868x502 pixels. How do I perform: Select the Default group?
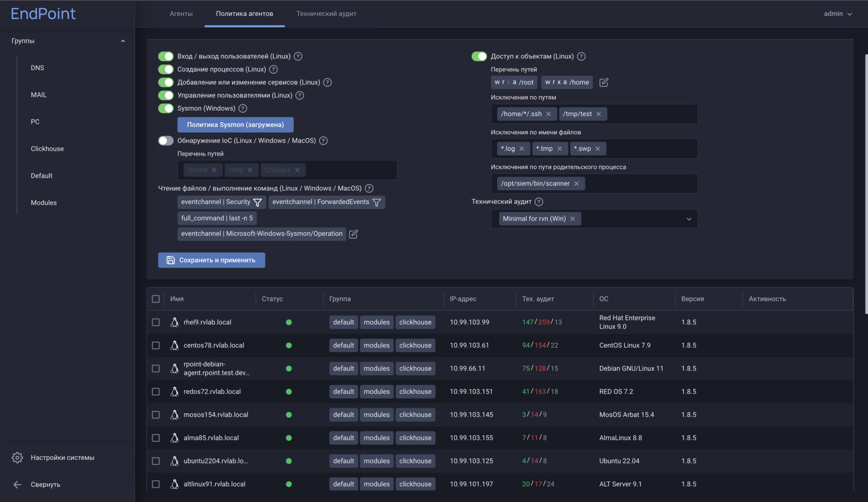(x=42, y=176)
